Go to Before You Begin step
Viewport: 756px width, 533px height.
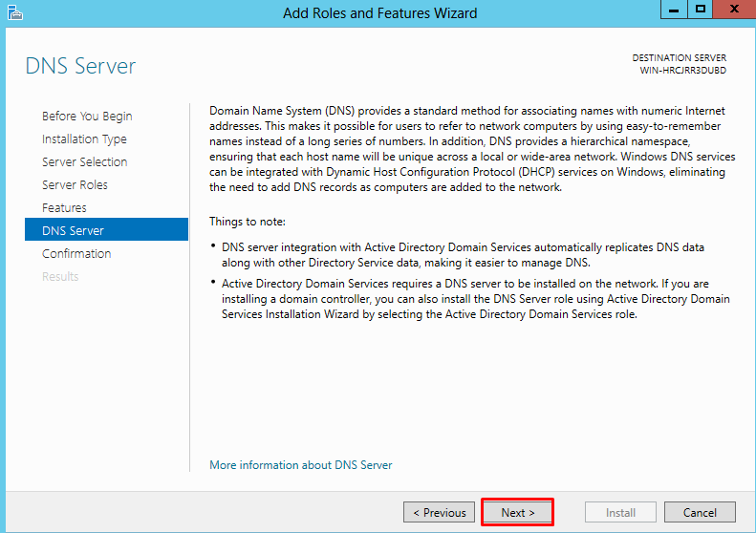87,117
